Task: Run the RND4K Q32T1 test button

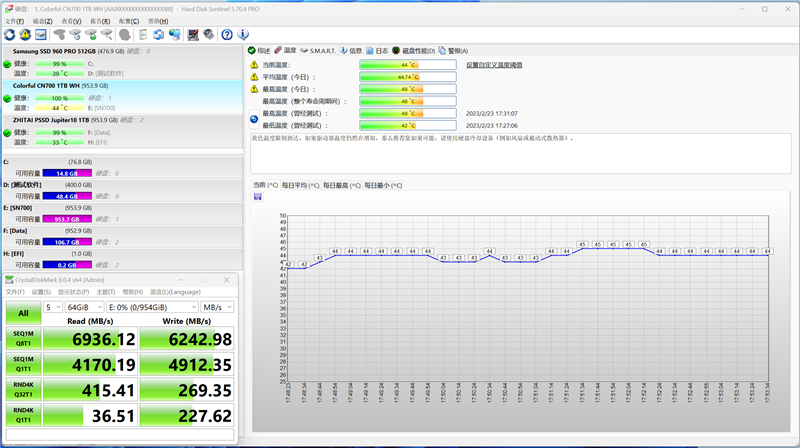Action: pos(23,389)
